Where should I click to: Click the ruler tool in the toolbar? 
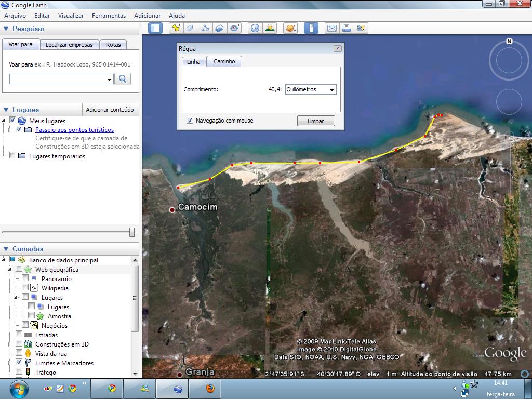(311, 28)
